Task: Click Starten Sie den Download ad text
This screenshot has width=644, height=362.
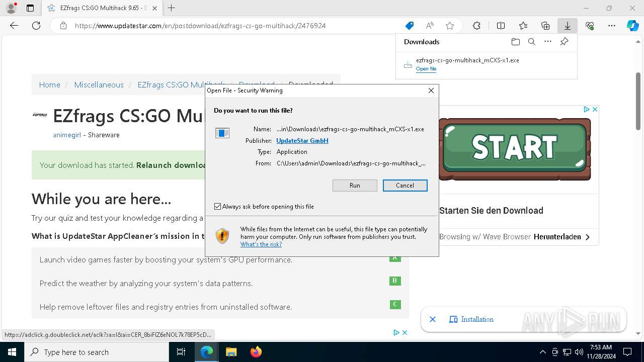Action: pyautogui.click(x=491, y=211)
